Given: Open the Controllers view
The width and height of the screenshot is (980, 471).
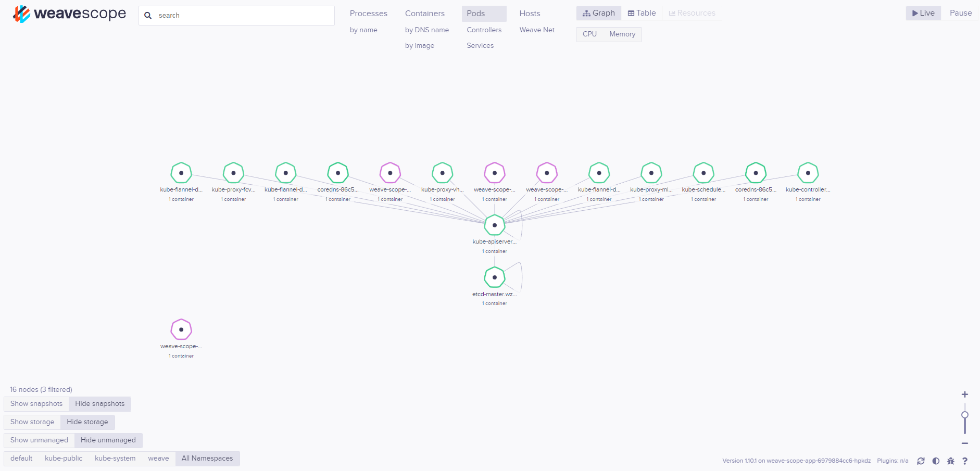Looking at the screenshot, I should [x=484, y=30].
